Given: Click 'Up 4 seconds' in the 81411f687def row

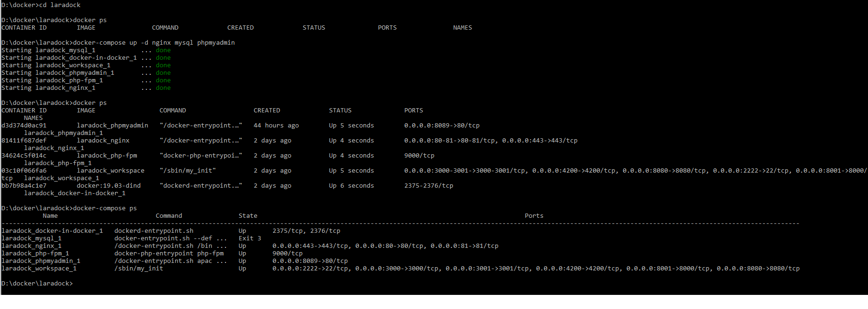Looking at the screenshot, I should [x=352, y=141].
